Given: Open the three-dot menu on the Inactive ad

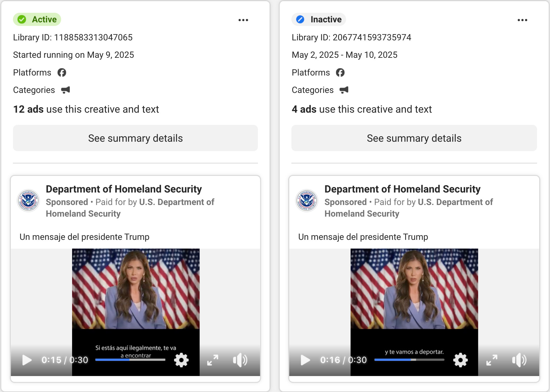Looking at the screenshot, I should pos(522,20).
